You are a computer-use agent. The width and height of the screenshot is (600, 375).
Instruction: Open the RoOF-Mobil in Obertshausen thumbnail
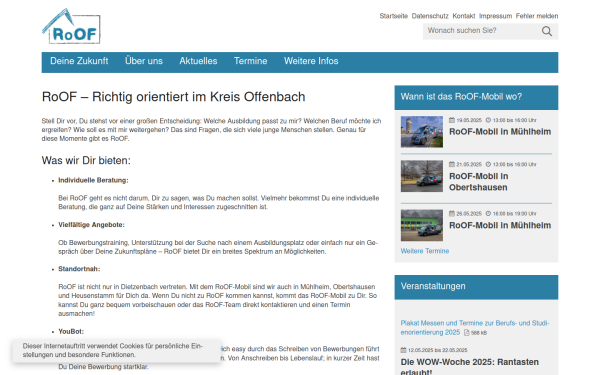(422, 176)
